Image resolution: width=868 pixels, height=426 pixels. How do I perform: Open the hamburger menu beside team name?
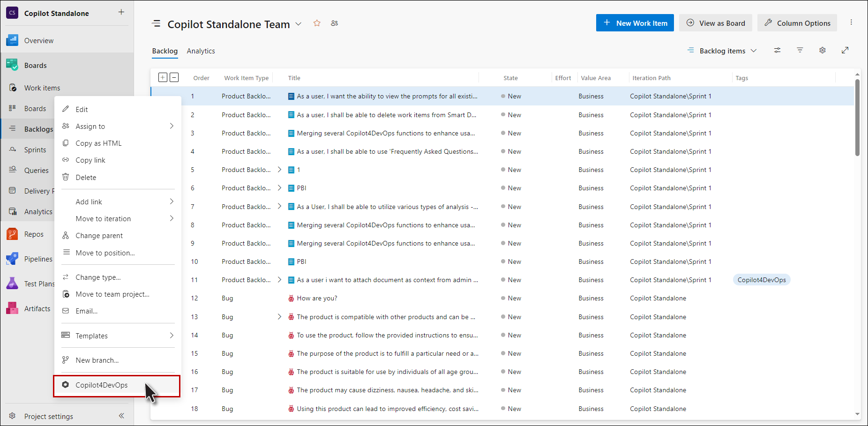(x=157, y=23)
